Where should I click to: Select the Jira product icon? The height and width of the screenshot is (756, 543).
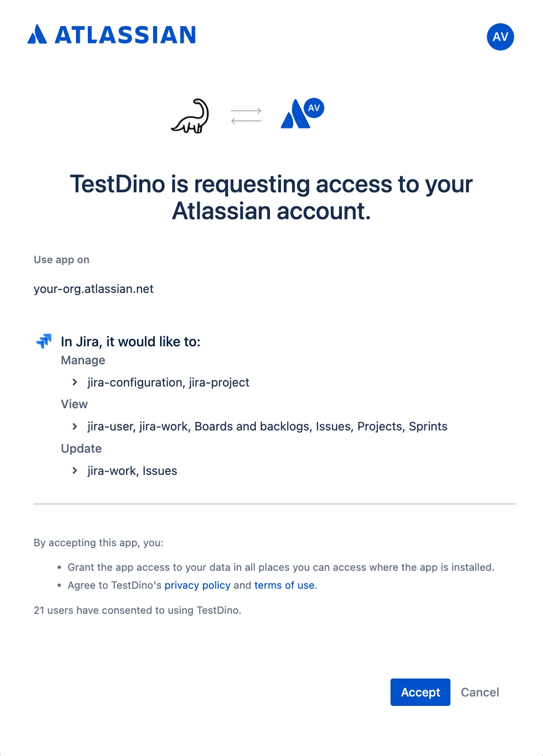pos(44,341)
